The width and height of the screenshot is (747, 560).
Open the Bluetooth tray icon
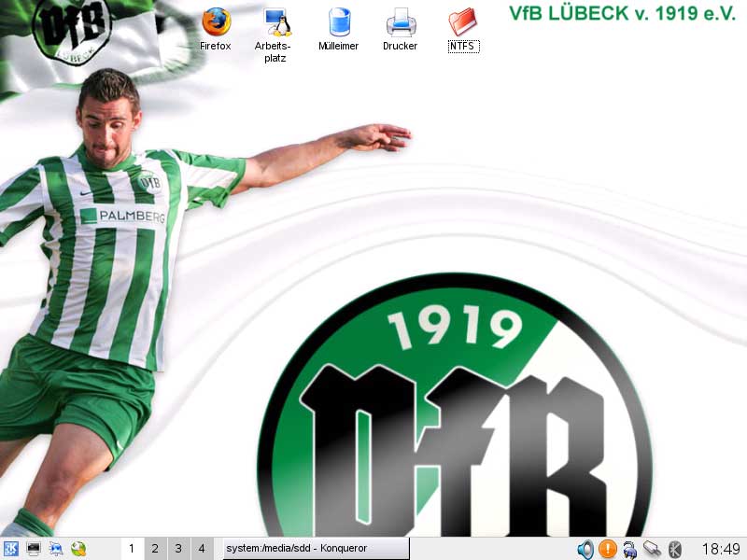(x=674, y=549)
